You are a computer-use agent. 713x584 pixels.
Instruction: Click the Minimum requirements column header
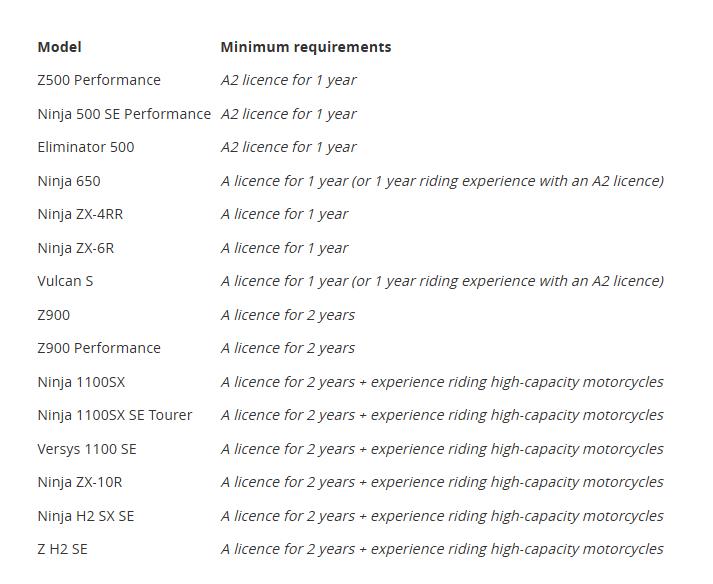[x=306, y=47]
